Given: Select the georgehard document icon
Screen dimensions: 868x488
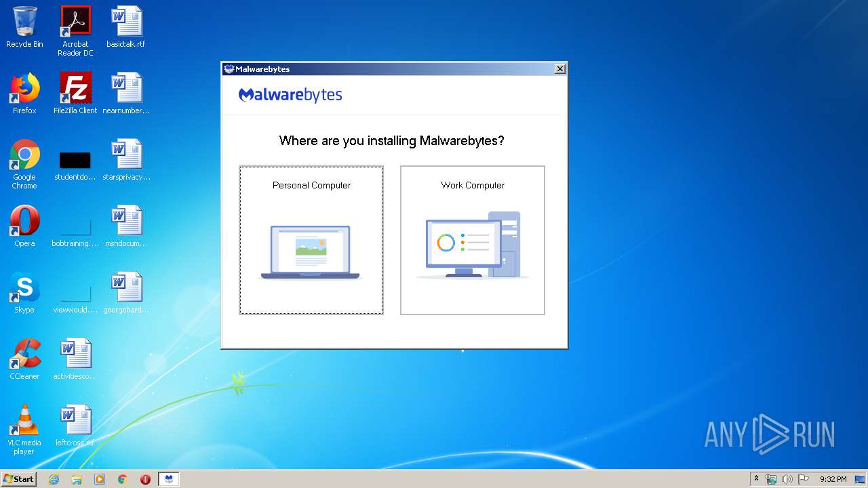Looking at the screenshot, I should [x=126, y=293].
